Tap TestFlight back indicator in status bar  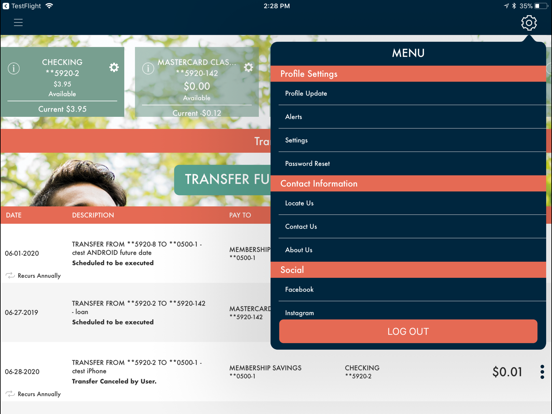pyautogui.click(x=22, y=6)
